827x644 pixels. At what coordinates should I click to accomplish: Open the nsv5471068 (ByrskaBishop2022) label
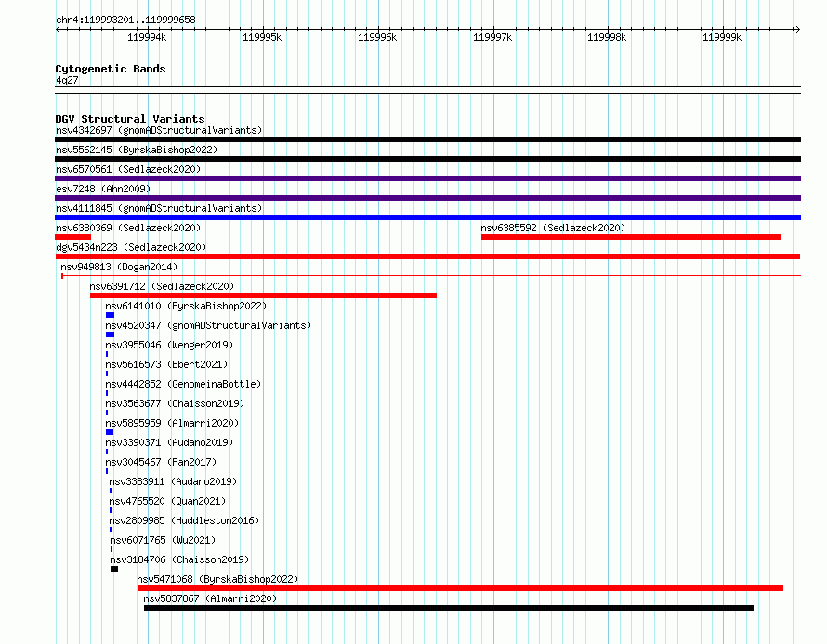click(217, 579)
